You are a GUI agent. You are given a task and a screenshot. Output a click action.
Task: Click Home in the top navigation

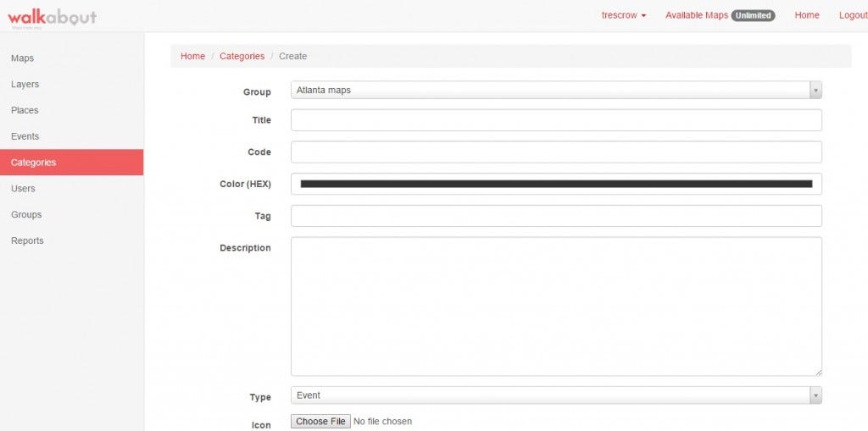[x=807, y=15]
